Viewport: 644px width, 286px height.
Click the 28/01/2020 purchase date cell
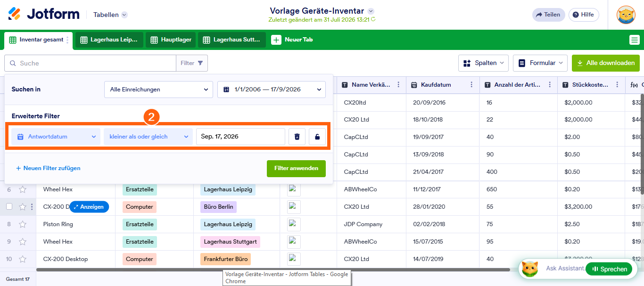[x=443, y=207]
